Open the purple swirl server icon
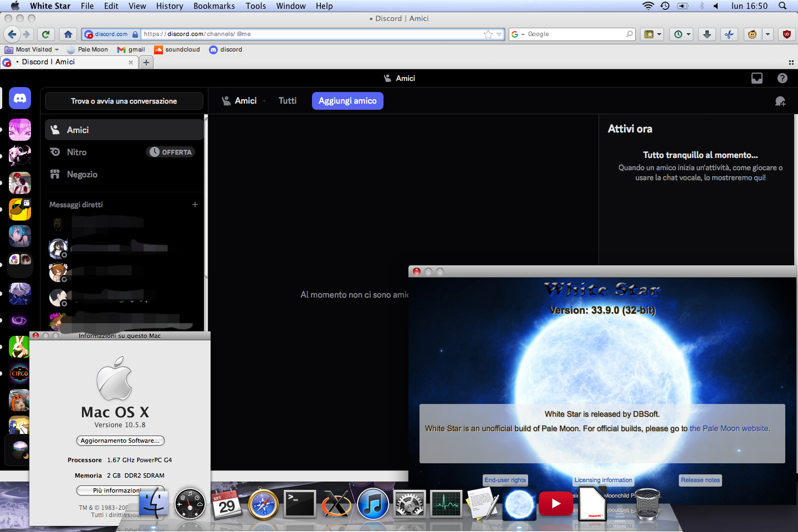The height and width of the screenshot is (532, 798). (20, 320)
